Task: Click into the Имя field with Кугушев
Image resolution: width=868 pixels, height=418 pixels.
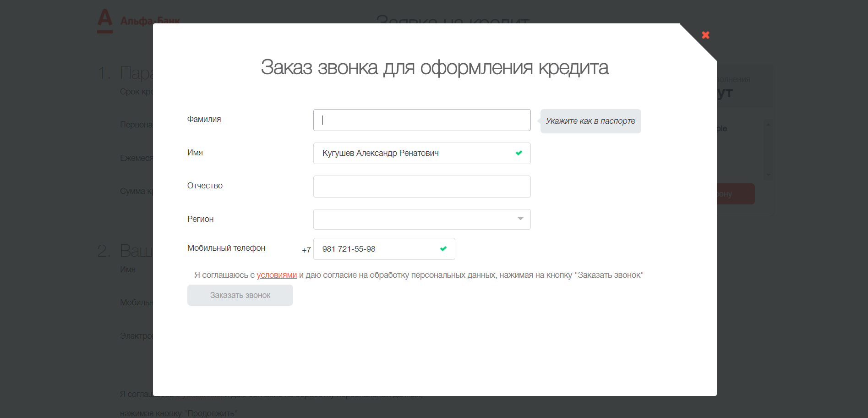Action: [x=412, y=153]
